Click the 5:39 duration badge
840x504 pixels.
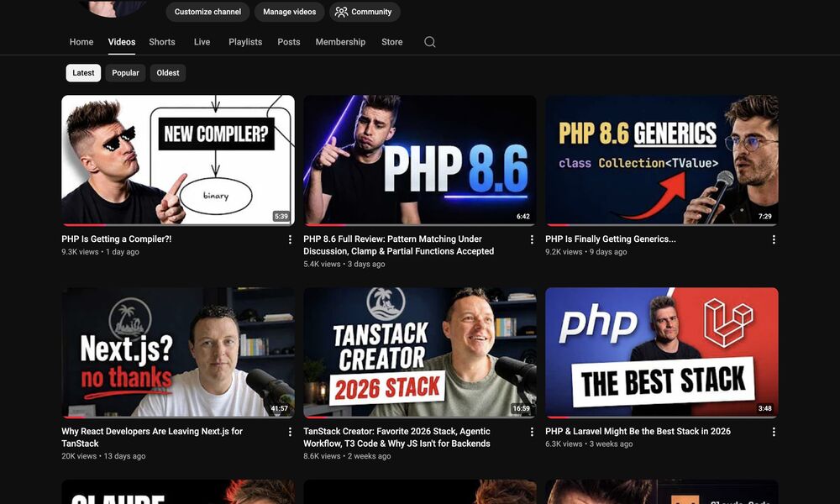(x=281, y=217)
